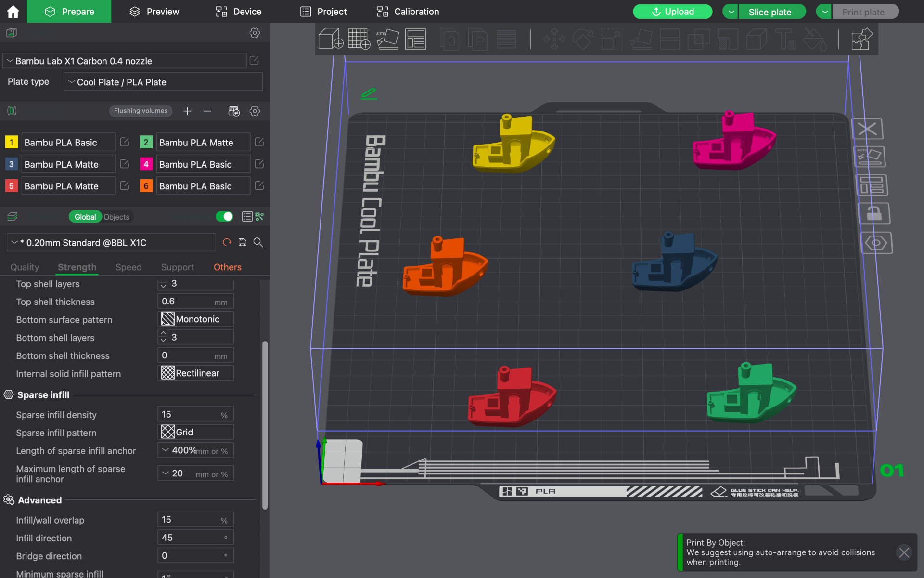Image resolution: width=924 pixels, height=578 pixels.
Task: Open the printer preset dropdown
Action: point(125,61)
